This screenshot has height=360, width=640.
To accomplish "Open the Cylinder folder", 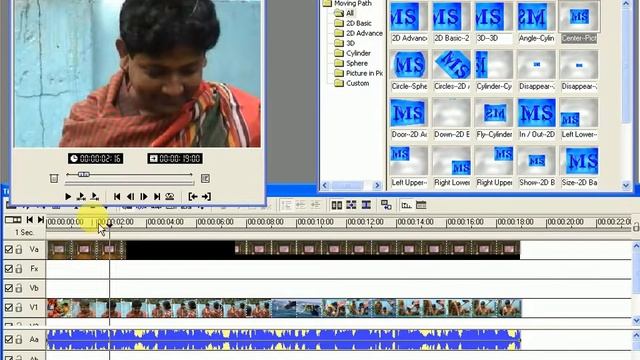I will pyautogui.click(x=353, y=53).
